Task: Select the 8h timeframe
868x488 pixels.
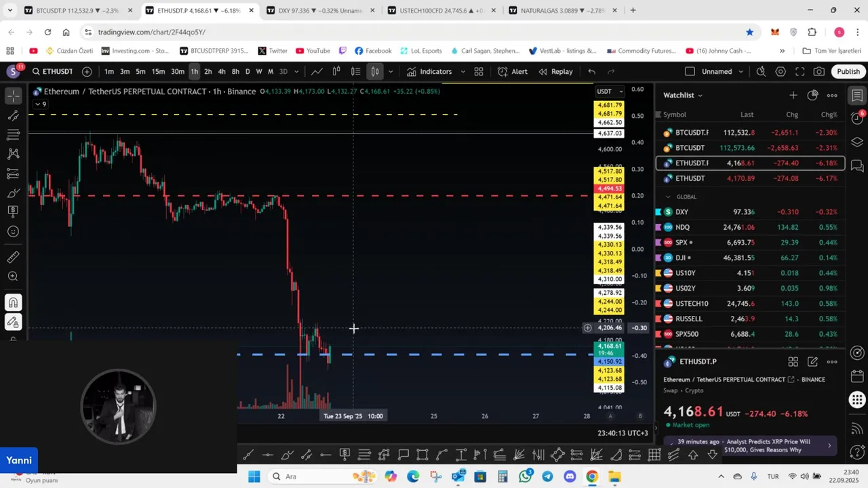Action: tap(235, 71)
